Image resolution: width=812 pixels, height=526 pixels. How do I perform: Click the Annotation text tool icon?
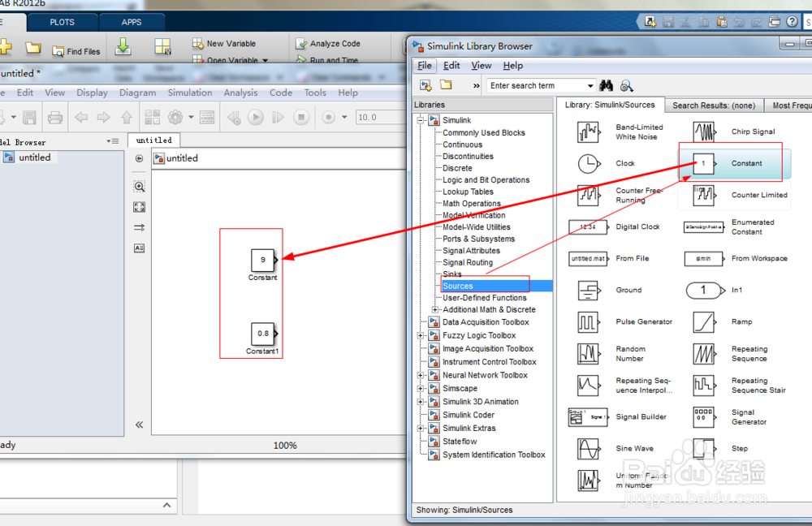coord(140,248)
